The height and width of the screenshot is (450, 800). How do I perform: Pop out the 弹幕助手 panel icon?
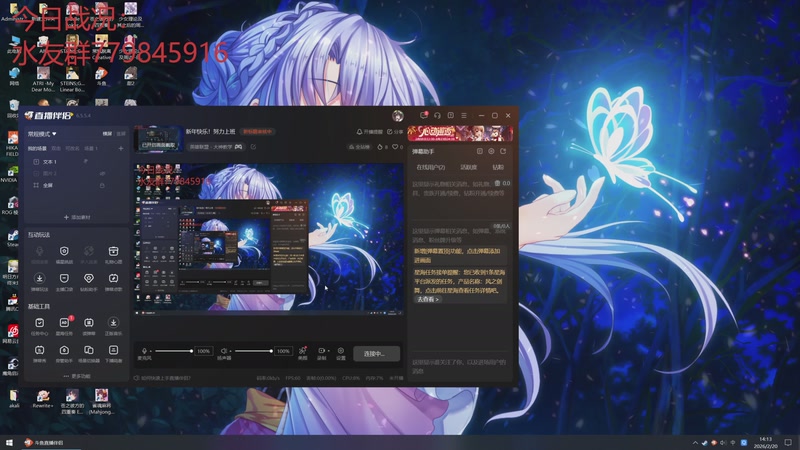(x=480, y=152)
